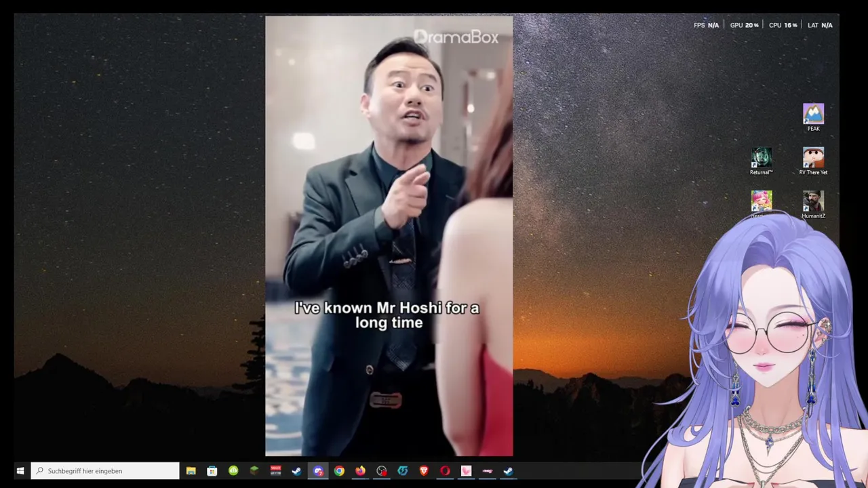The height and width of the screenshot is (488, 868).
Task: Open Firefox from the taskbar
Action: tap(360, 471)
